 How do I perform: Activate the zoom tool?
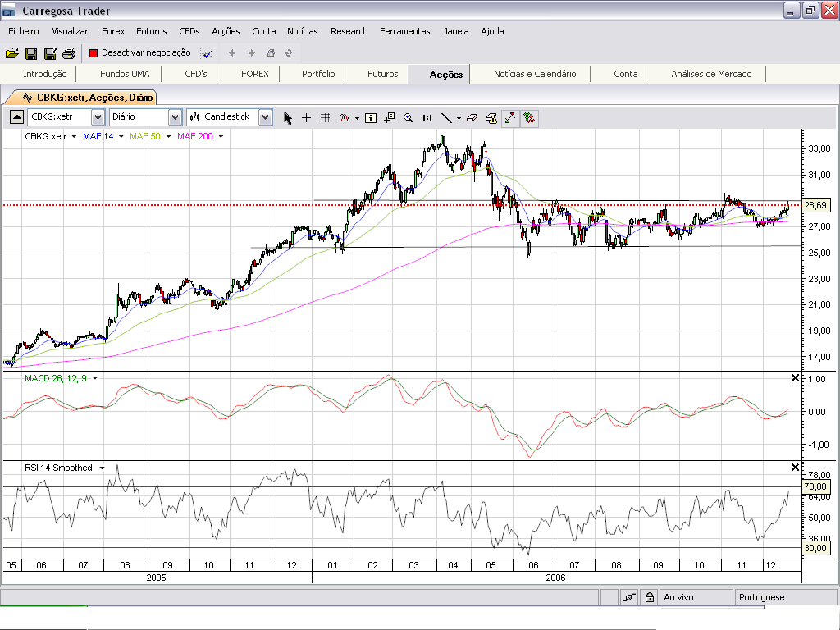408,117
